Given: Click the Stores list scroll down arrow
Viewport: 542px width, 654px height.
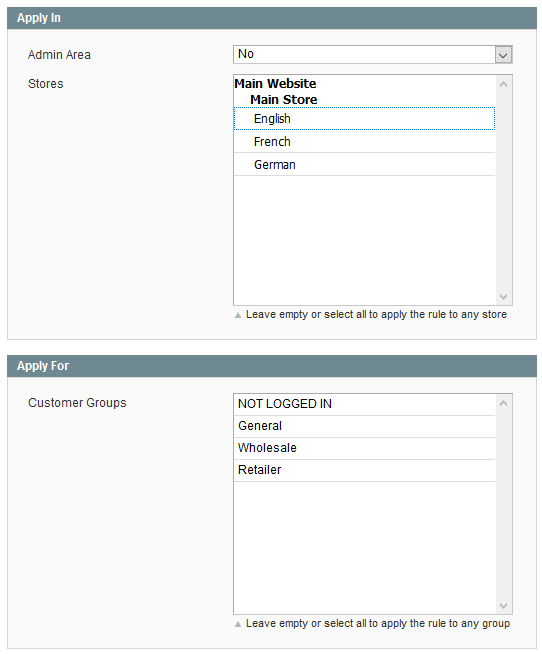Looking at the screenshot, I should coord(504,297).
